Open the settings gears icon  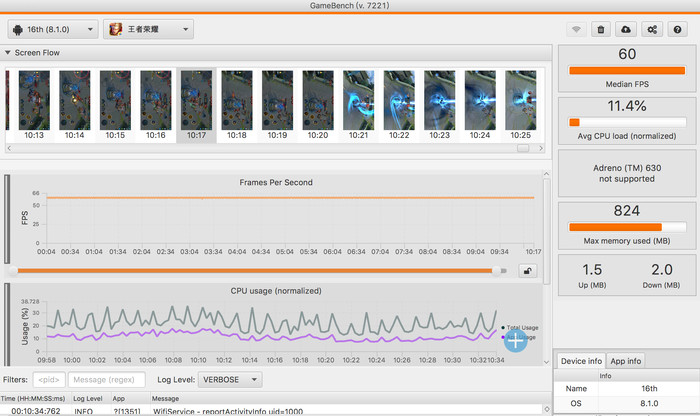[652, 29]
